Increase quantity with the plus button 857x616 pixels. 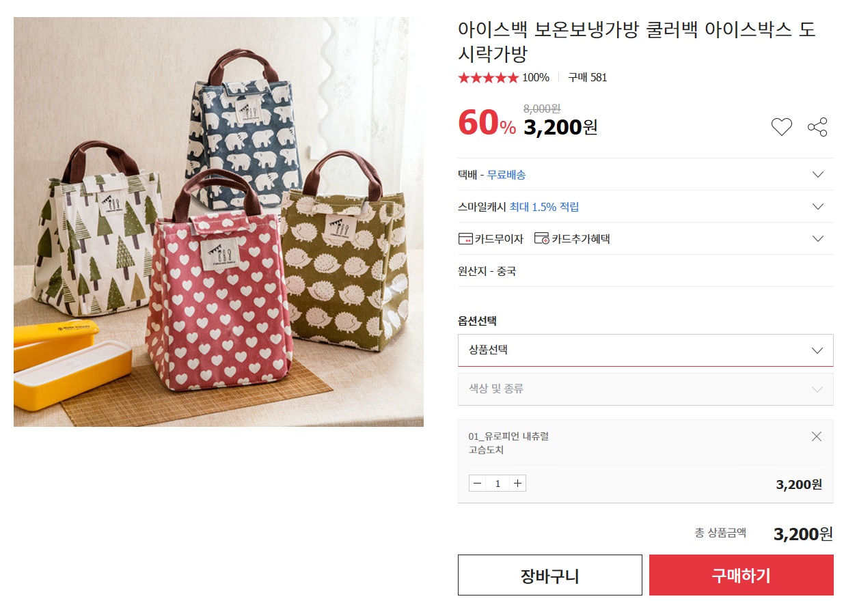point(518,484)
